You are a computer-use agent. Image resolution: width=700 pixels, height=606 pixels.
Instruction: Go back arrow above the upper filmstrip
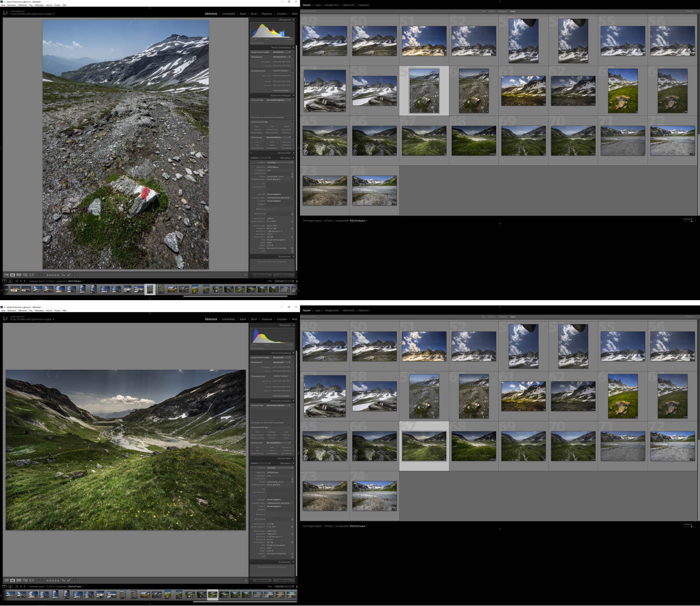[x=21, y=281]
